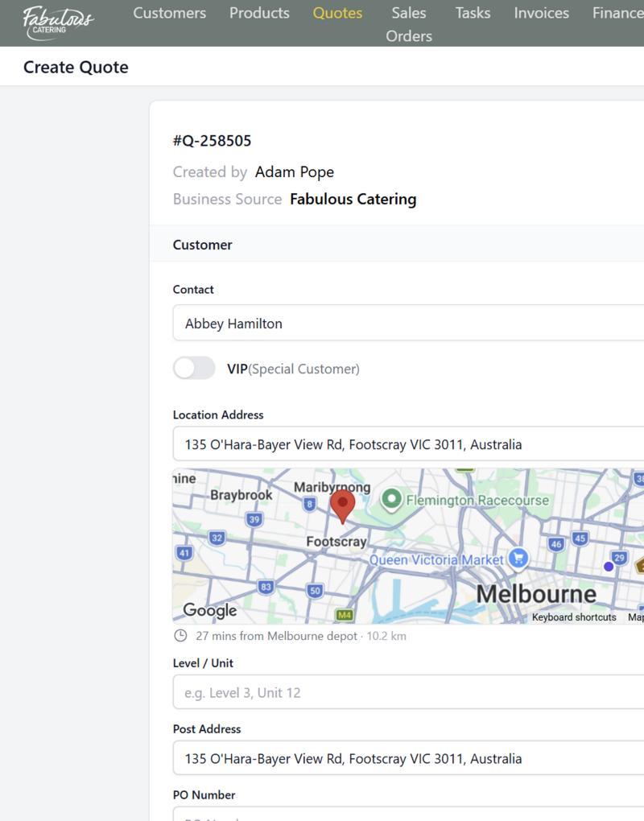Click the Business Source value Fabulous Catering
644x821 pixels.
coord(353,199)
